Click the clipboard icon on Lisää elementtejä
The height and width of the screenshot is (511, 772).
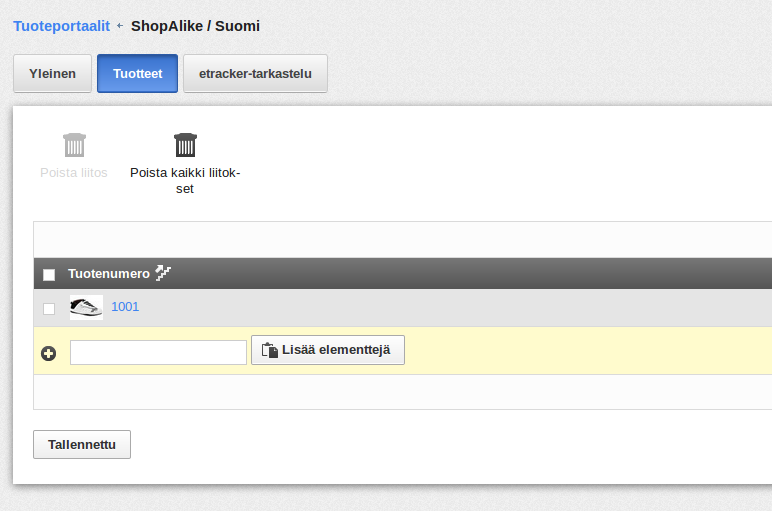pyautogui.click(x=270, y=350)
